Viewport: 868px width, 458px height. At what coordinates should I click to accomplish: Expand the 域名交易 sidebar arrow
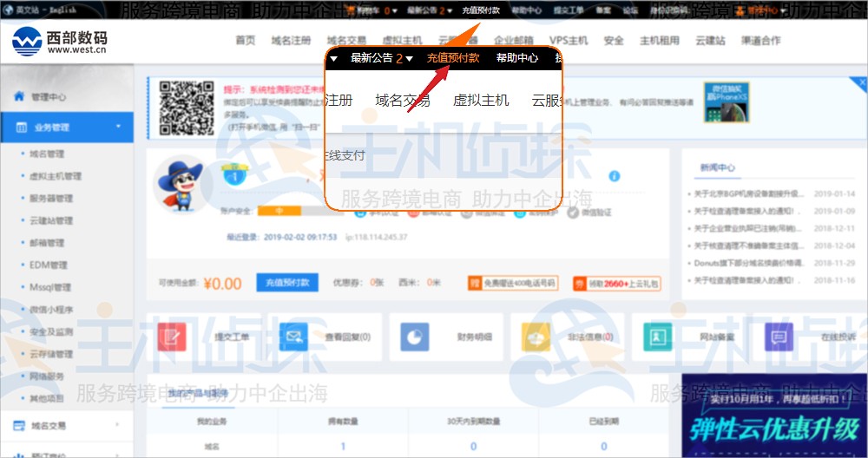point(117,425)
